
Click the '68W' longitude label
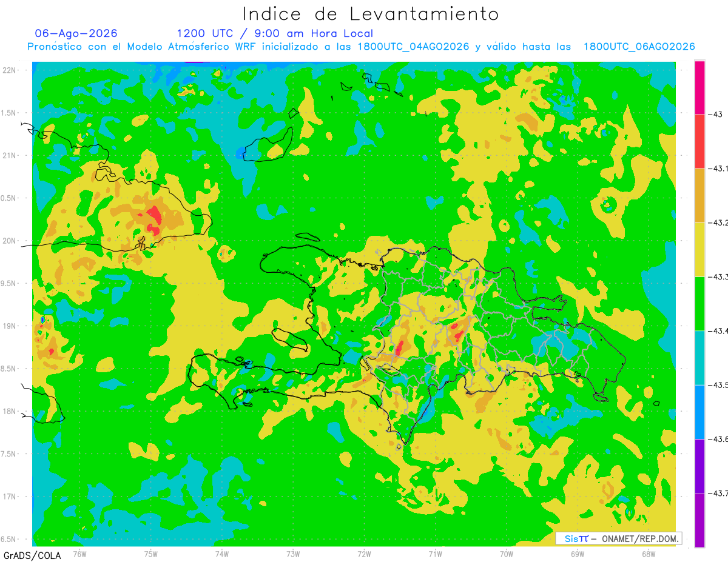649,554
